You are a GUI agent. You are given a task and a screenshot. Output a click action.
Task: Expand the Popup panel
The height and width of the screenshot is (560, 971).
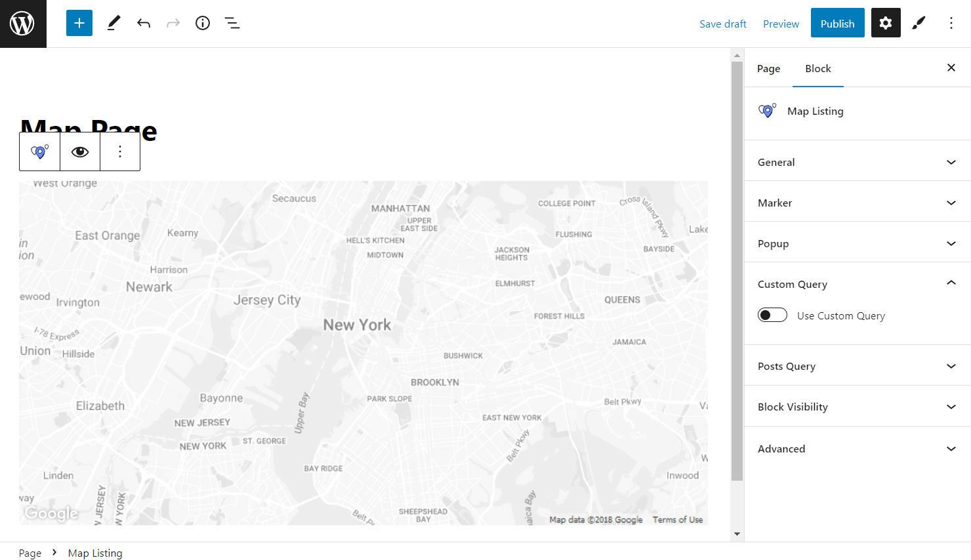pyautogui.click(x=857, y=243)
